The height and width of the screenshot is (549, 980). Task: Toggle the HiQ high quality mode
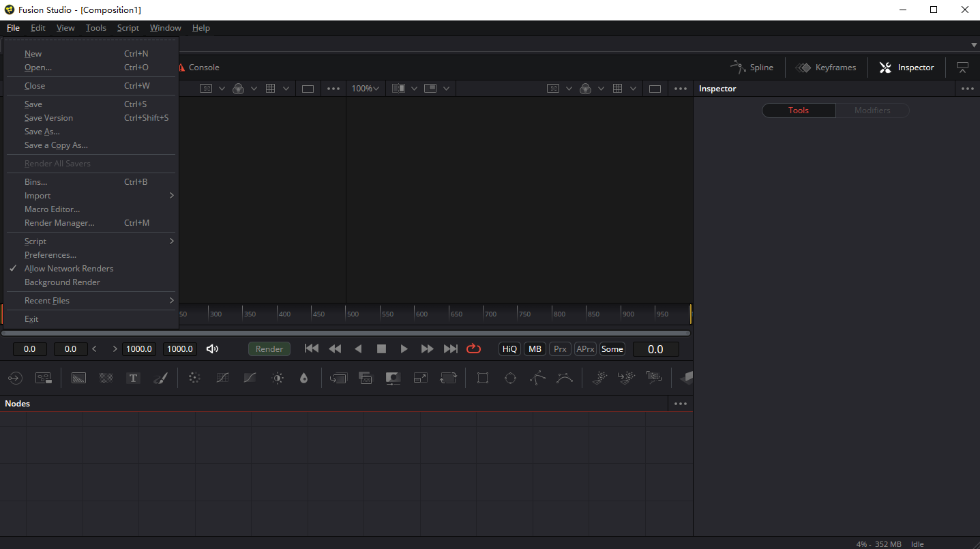click(x=509, y=349)
